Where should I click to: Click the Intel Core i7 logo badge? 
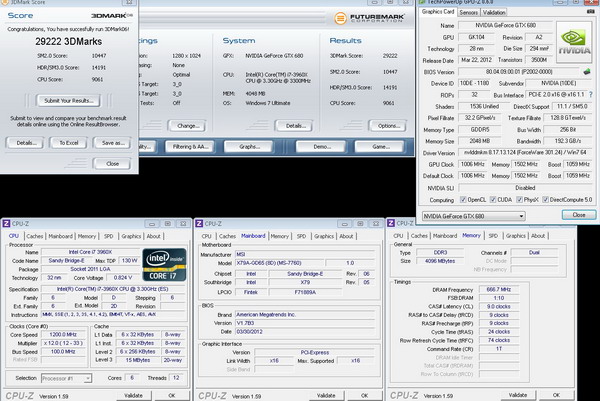pyautogui.click(x=164, y=265)
